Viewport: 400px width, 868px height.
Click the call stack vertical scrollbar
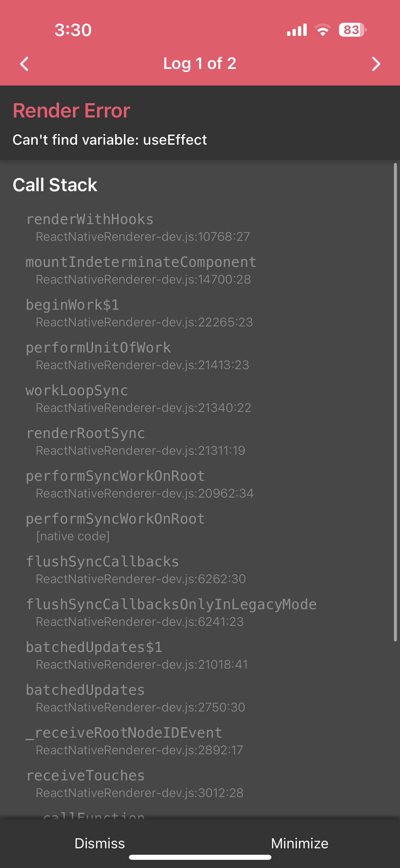(395, 402)
